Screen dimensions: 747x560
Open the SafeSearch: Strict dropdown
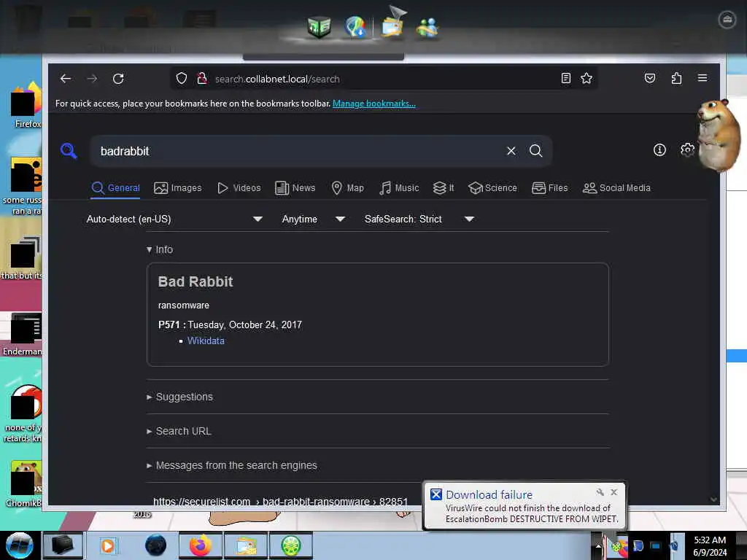419,219
